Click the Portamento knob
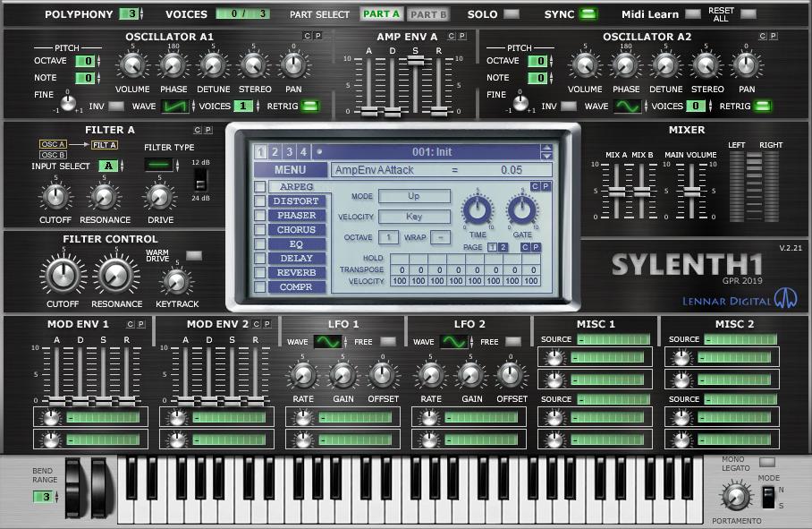 (x=736, y=496)
